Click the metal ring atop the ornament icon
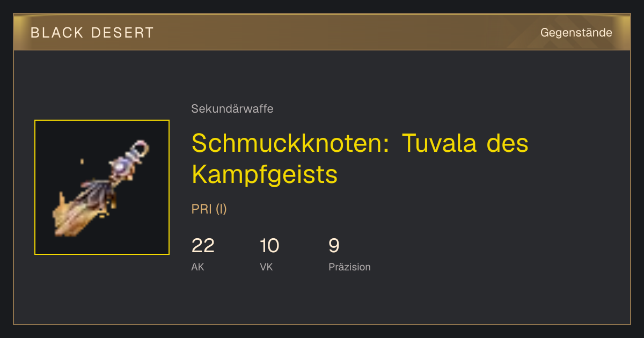This screenshot has width=644, height=338. point(140,147)
